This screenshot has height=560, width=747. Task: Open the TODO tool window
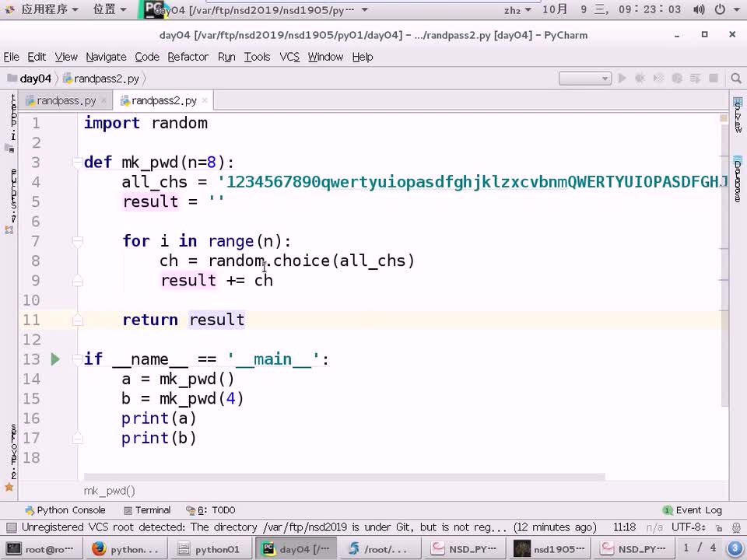[211, 510]
